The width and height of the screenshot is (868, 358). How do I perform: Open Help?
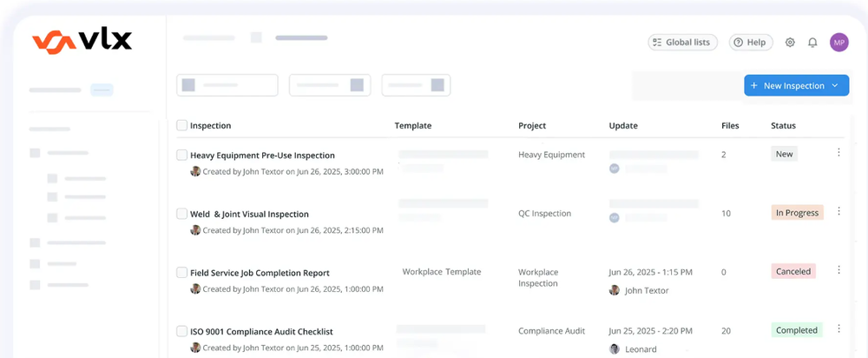click(751, 42)
